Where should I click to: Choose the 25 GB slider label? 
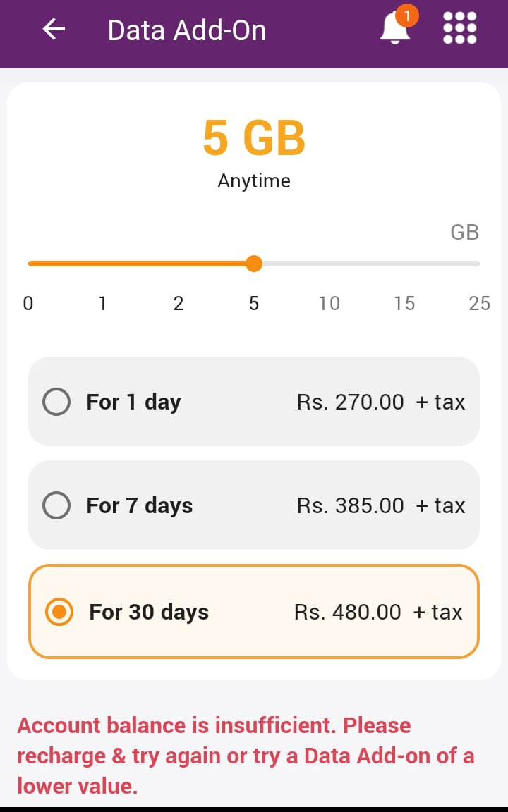(x=480, y=303)
